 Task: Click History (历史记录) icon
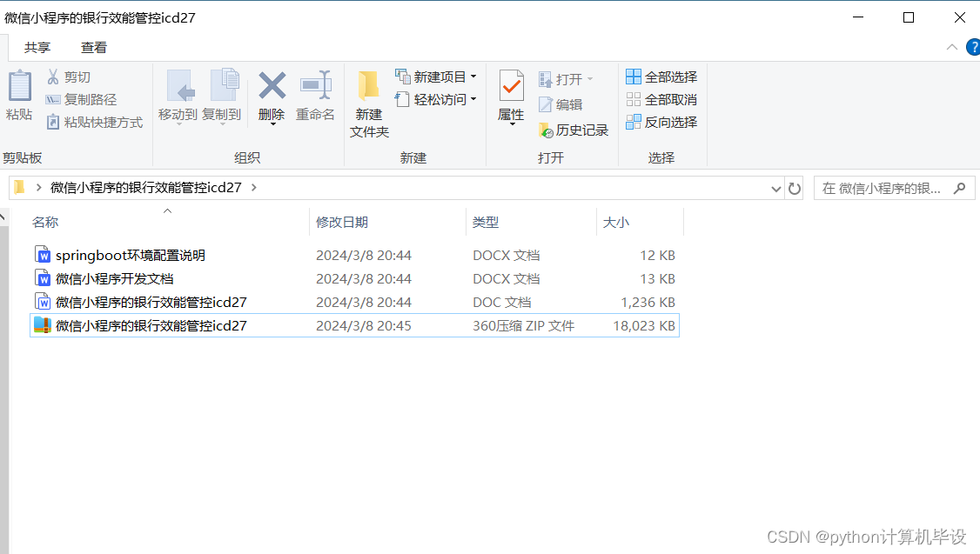pyautogui.click(x=546, y=130)
